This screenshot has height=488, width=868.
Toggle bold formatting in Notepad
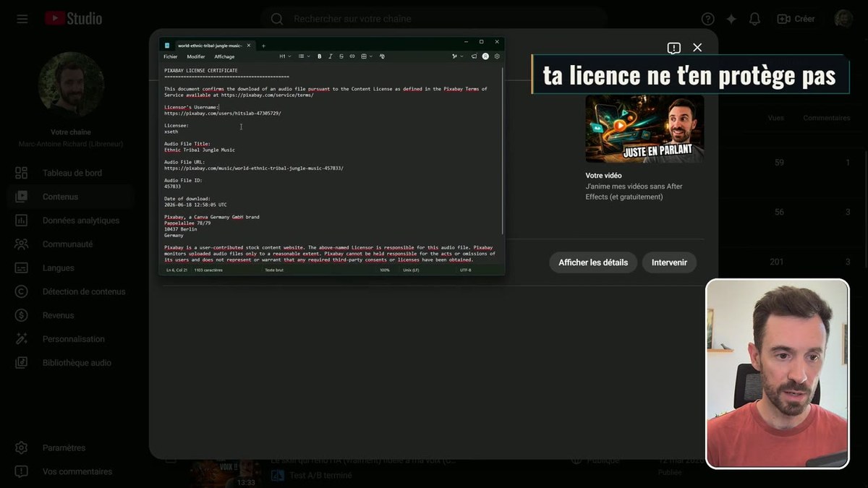[x=320, y=56]
